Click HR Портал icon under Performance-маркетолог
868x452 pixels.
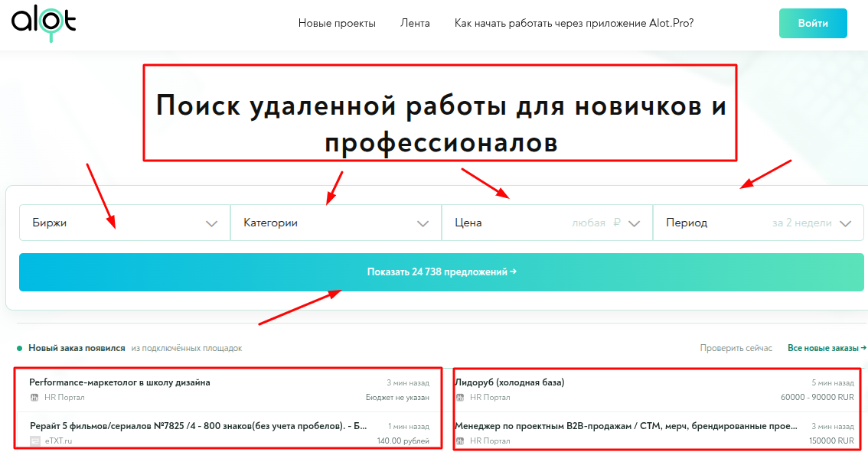click(x=34, y=397)
